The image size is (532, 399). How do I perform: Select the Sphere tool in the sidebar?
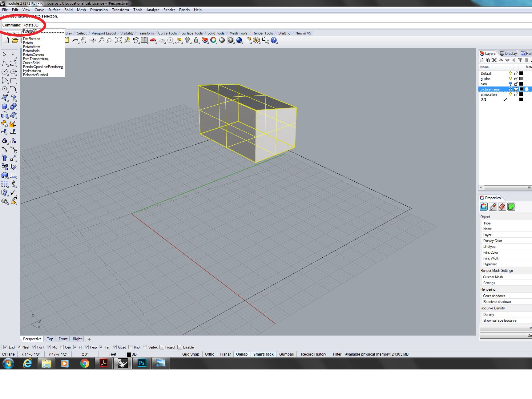[14, 107]
